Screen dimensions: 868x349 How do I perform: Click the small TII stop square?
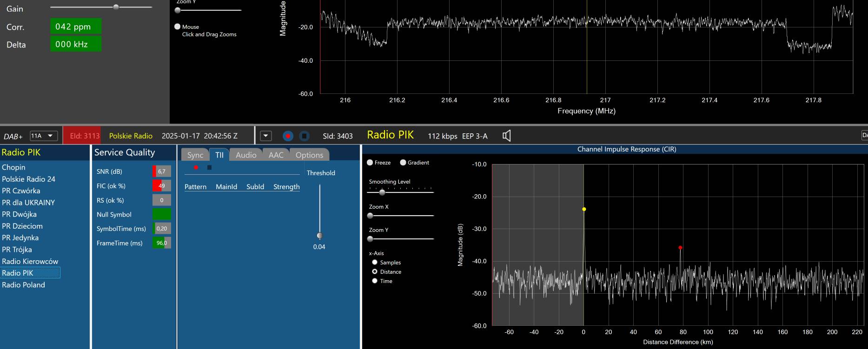click(x=209, y=167)
